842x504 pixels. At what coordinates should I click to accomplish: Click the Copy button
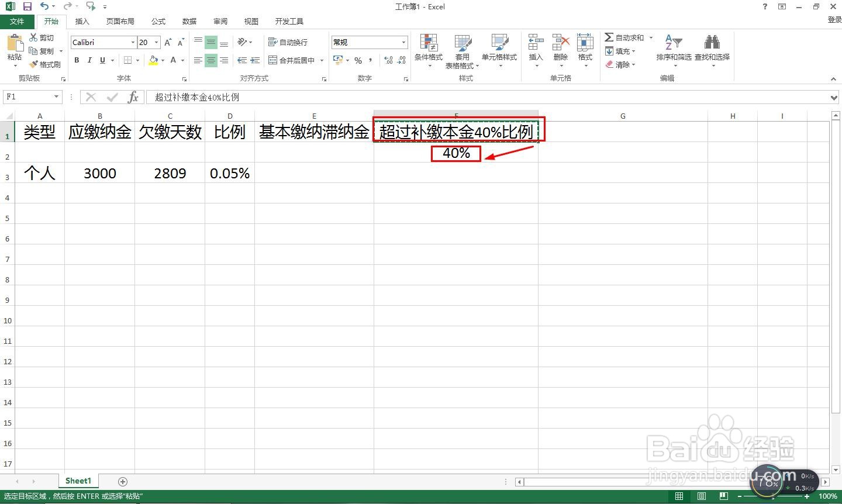click(x=42, y=51)
